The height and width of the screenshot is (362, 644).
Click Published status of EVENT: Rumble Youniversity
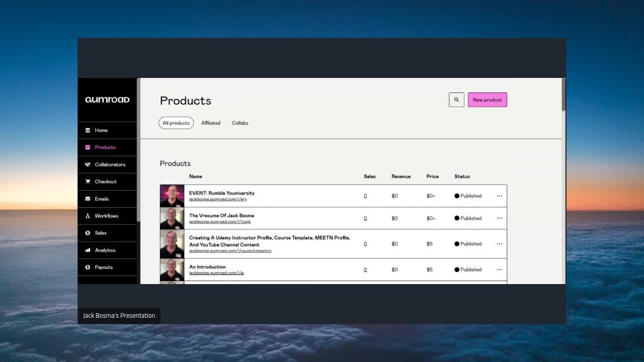[x=468, y=196]
